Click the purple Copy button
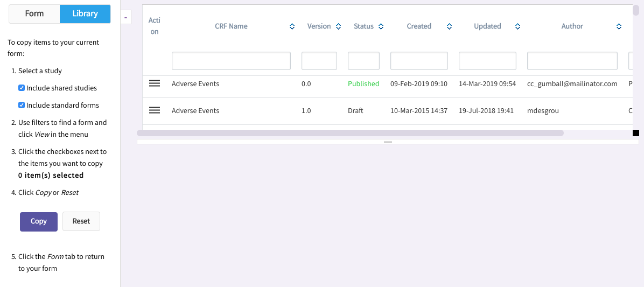Screen dimensions: 644x287 pyautogui.click(x=39, y=221)
